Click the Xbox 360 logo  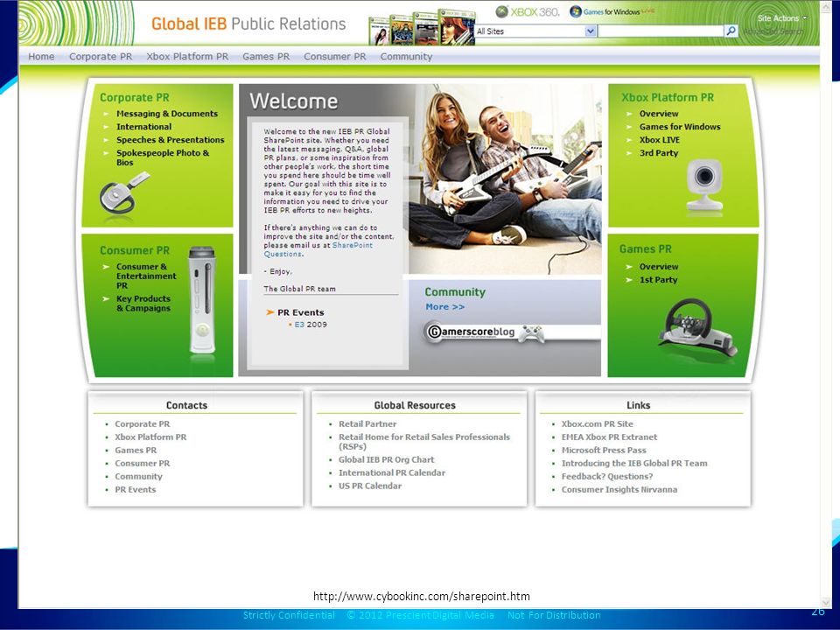pos(527,11)
